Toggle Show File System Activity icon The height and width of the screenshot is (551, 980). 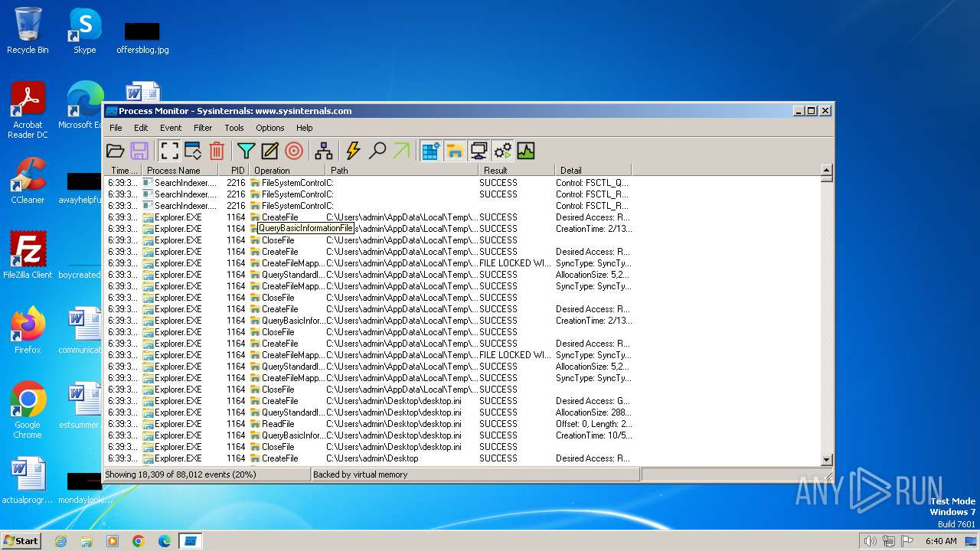click(455, 151)
